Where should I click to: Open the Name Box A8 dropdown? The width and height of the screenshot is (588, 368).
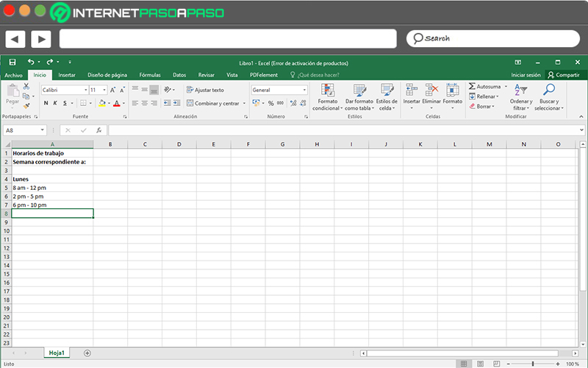tap(43, 130)
